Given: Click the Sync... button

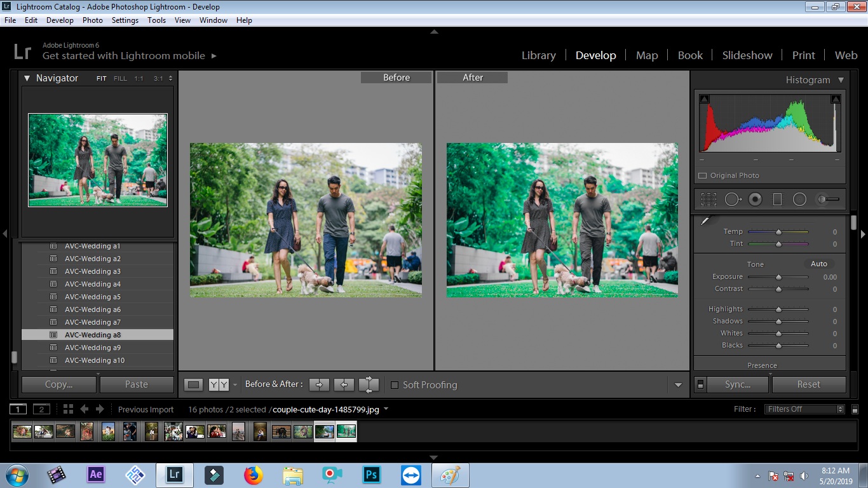Looking at the screenshot, I should 738,384.
